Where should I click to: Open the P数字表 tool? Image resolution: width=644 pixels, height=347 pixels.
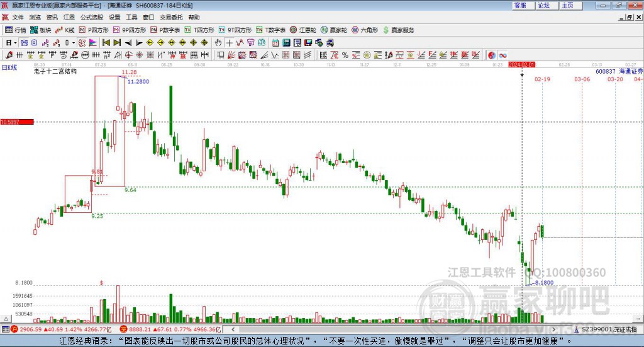[165, 30]
